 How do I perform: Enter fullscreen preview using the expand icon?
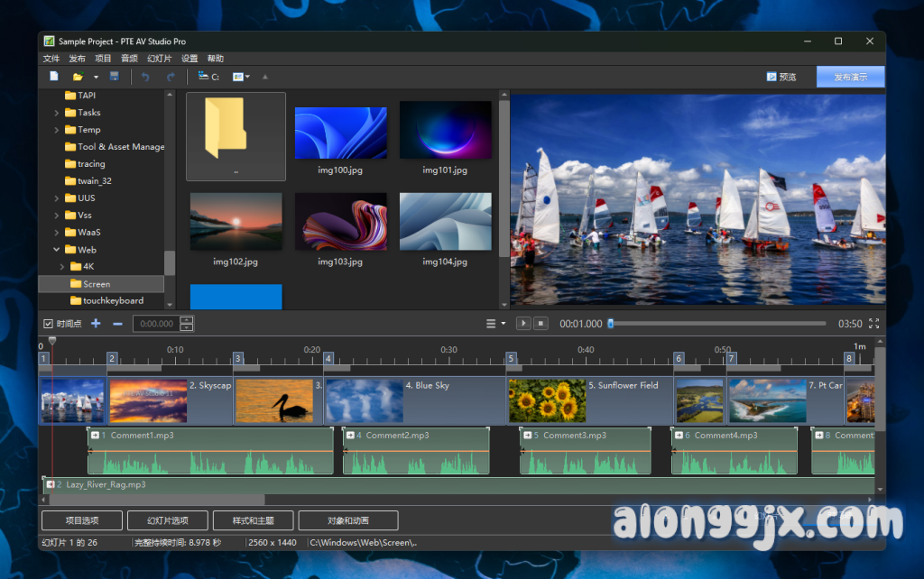[x=873, y=324]
